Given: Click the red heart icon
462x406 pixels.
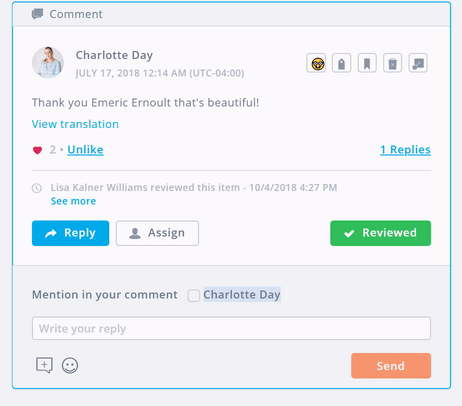Looking at the screenshot, I should [x=37, y=150].
